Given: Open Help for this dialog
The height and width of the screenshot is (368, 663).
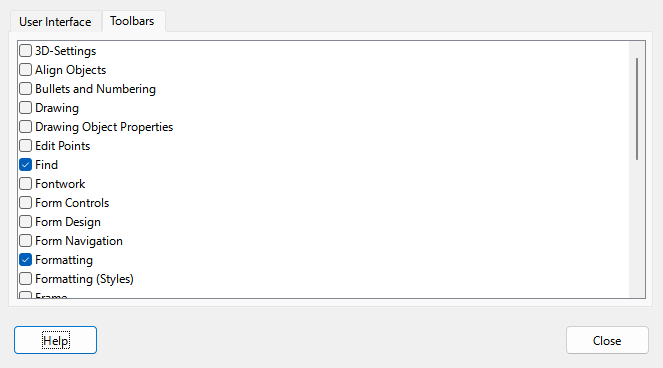Looking at the screenshot, I should tap(55, 340).
